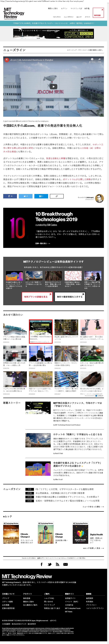This screenshot has height=644, width=109.
Task: Open マイクリップ in the header
Action: [x=76, y=9]
